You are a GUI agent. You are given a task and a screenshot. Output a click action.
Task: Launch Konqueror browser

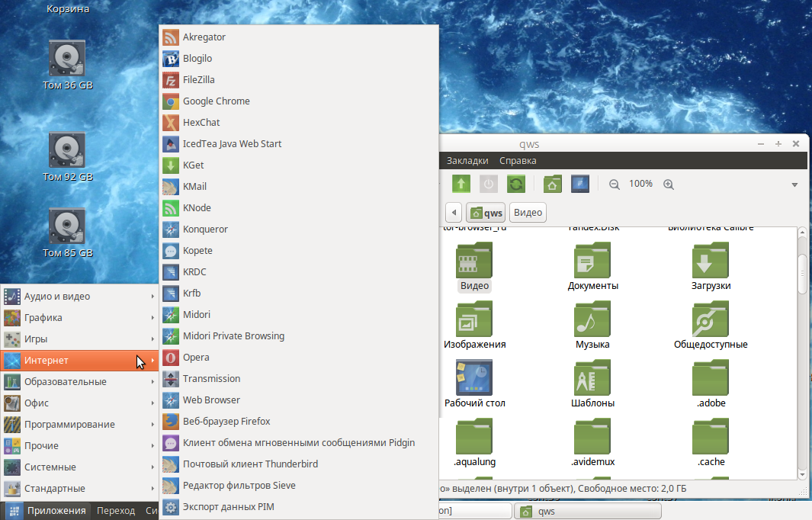pos(299,229)
